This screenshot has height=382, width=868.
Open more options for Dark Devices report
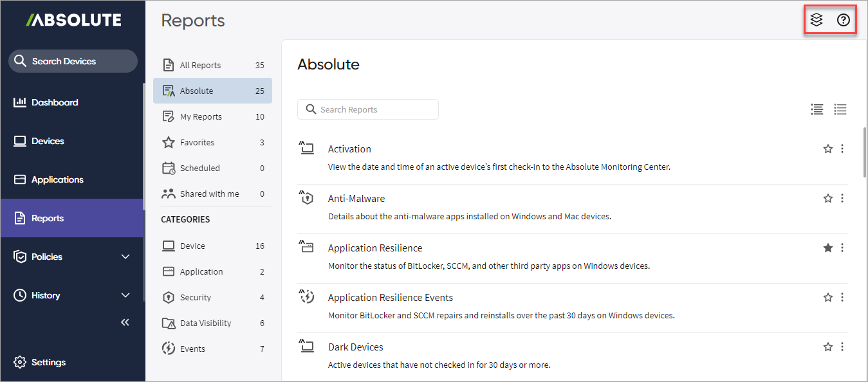click(842, 347)
